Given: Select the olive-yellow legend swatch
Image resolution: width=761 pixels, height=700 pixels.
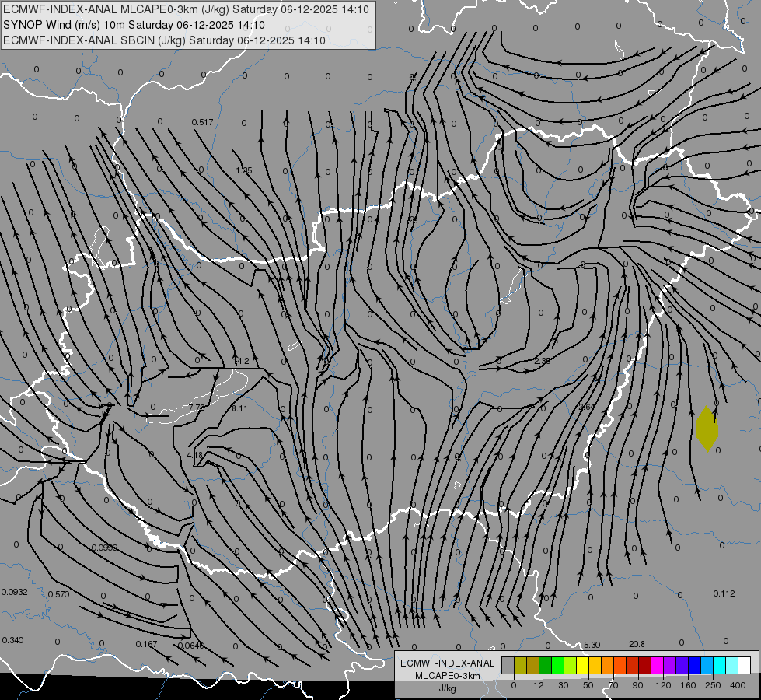Looking at the screenshot, I should 520,666.
